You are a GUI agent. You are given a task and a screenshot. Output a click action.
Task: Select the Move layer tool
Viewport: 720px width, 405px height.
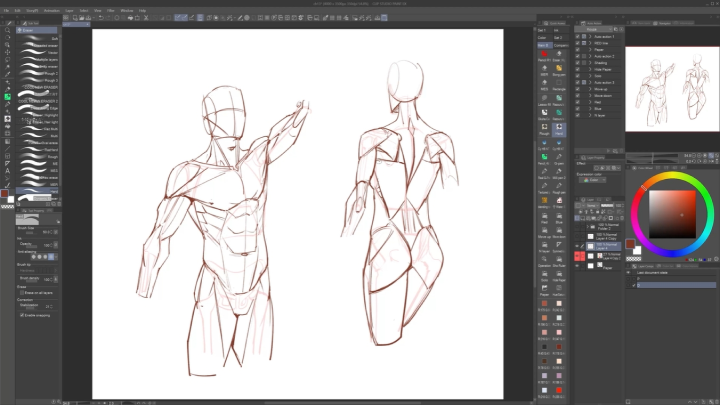[7, 52]
